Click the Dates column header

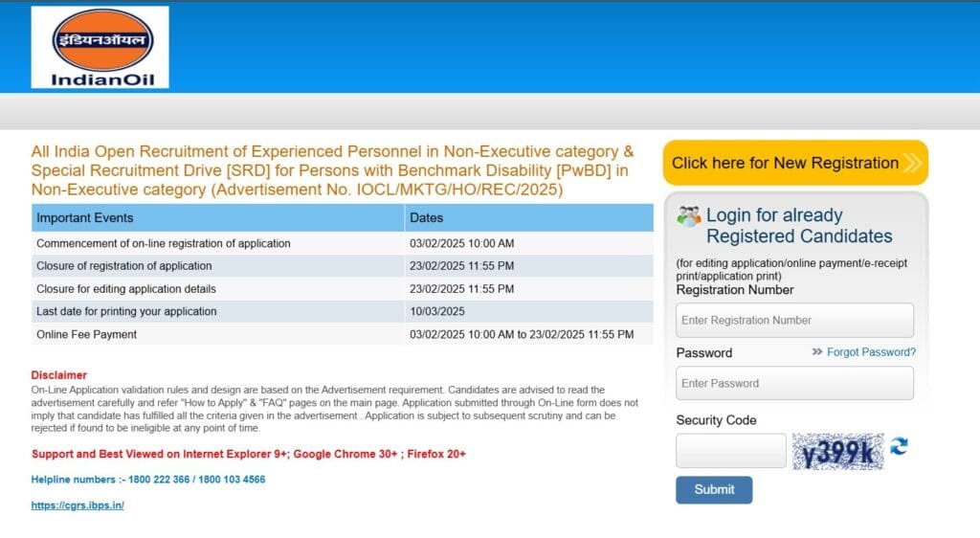point(427,218)
